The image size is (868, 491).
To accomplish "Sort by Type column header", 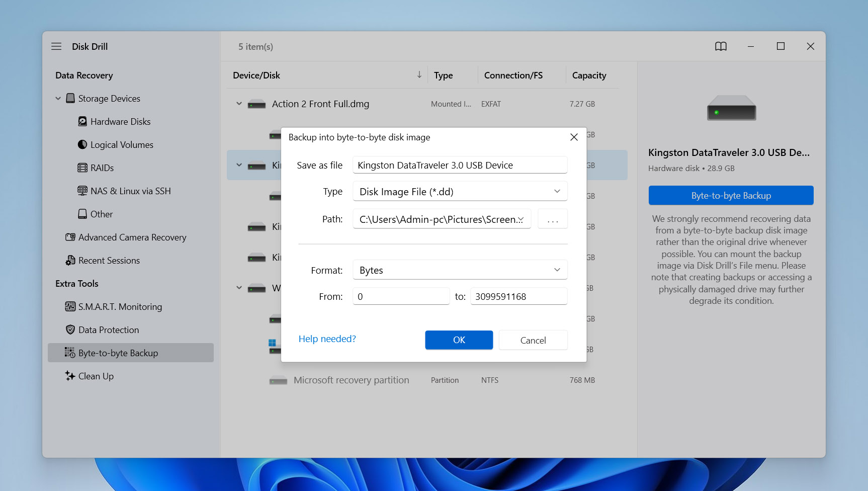I will (444, 75).
